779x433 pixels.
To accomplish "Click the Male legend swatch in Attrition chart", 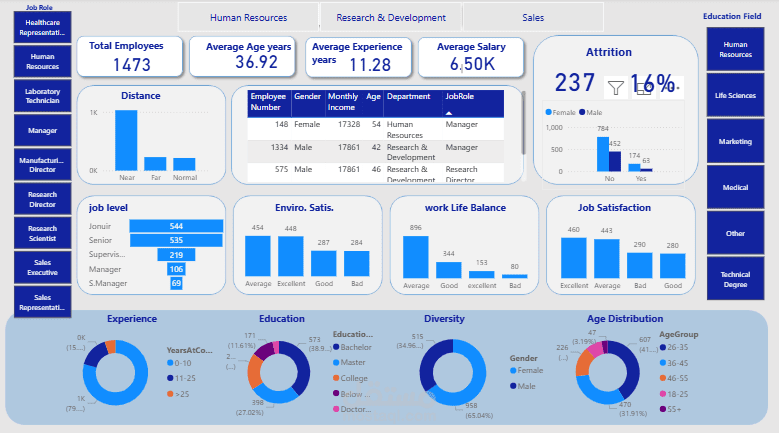I will [x=582, y=112].
